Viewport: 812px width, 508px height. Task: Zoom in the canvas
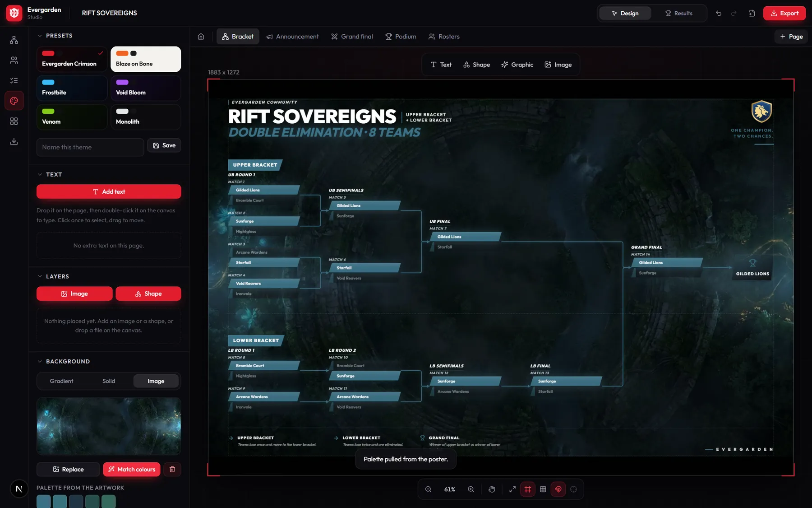pyautogui.click(x=471, y=489)
